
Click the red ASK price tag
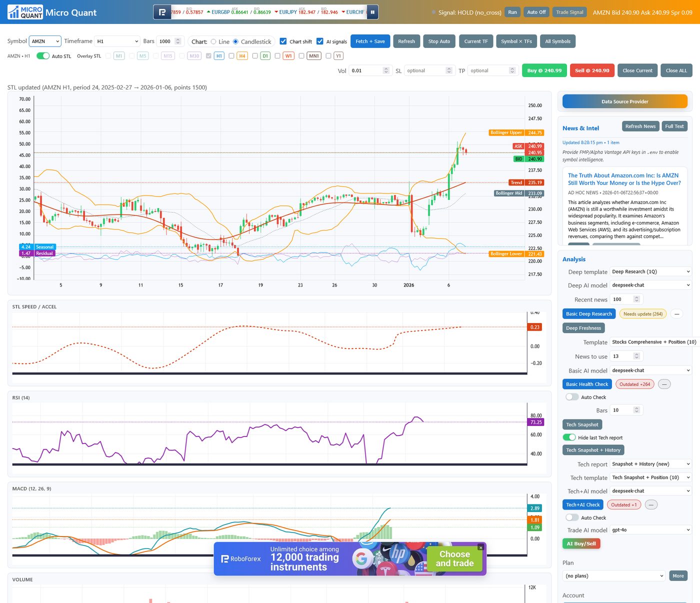(x=528, y=146)
